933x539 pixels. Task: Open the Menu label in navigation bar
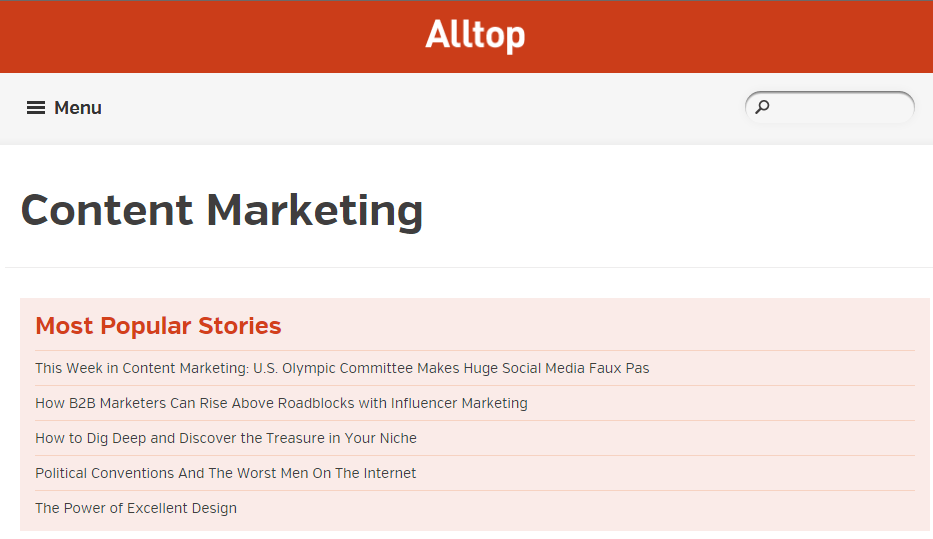pyautogui.click(x=78, y=108)
